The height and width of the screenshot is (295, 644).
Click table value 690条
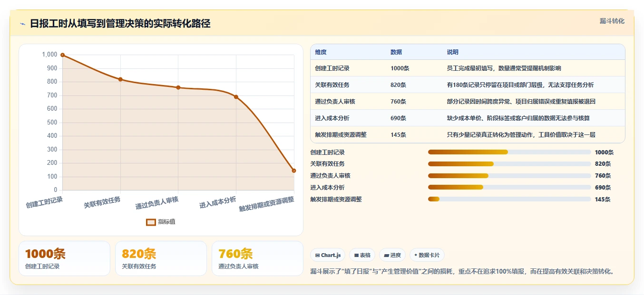click(398, 118)
